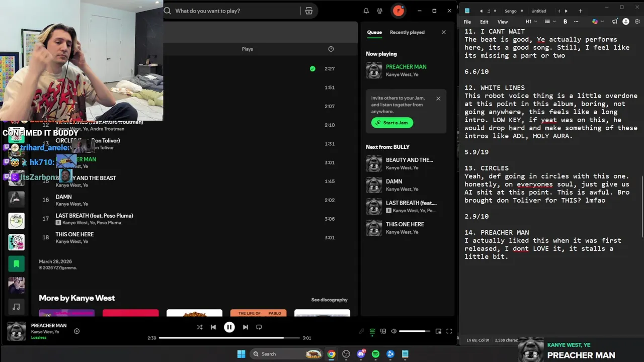Open the Edit menu in Notepad
Viewport: 644px width, 362px height.
point(484,22)
